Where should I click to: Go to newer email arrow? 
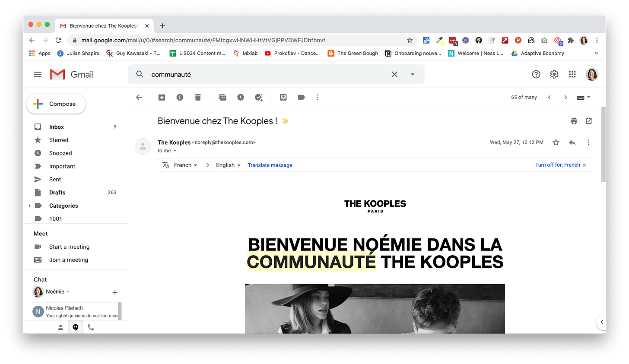click(550, 98)
